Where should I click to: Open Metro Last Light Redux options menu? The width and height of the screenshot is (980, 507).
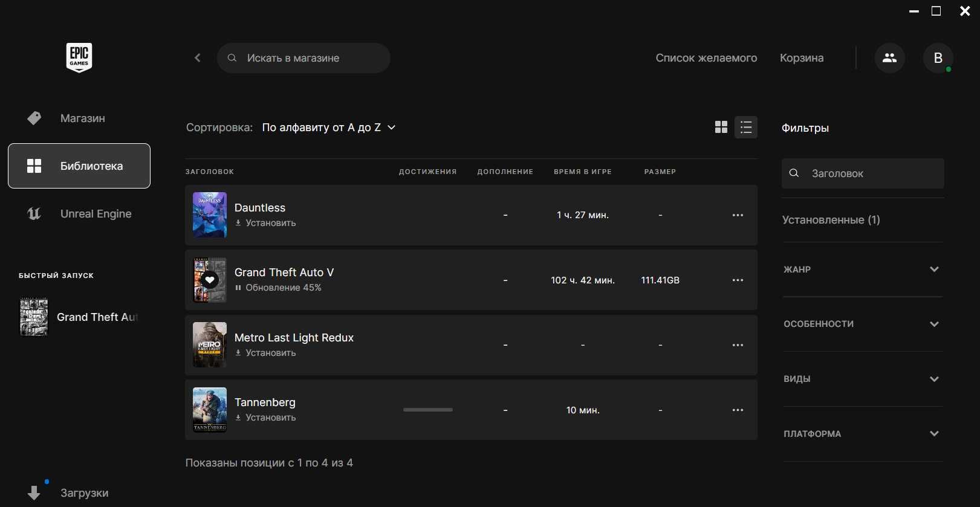point(738,345)
